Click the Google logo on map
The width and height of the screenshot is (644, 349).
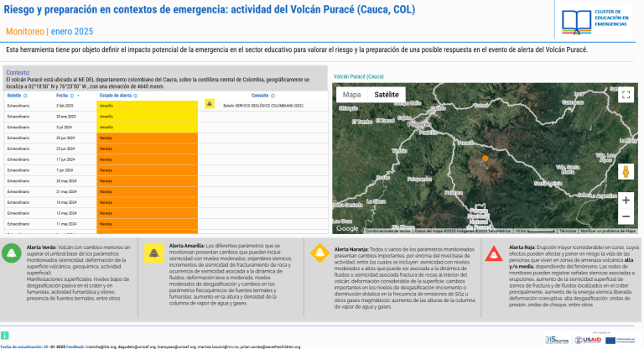click(x=346, y=228)
